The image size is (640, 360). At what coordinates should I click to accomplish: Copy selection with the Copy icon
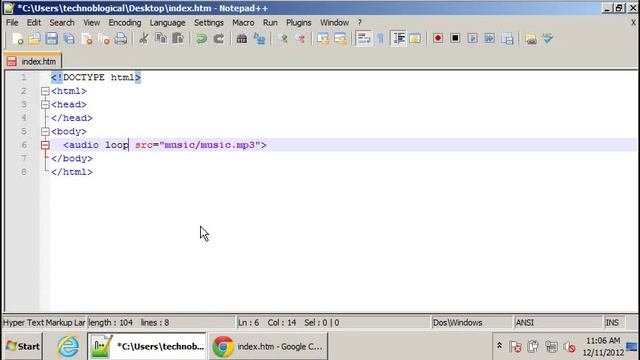[161, 39]
